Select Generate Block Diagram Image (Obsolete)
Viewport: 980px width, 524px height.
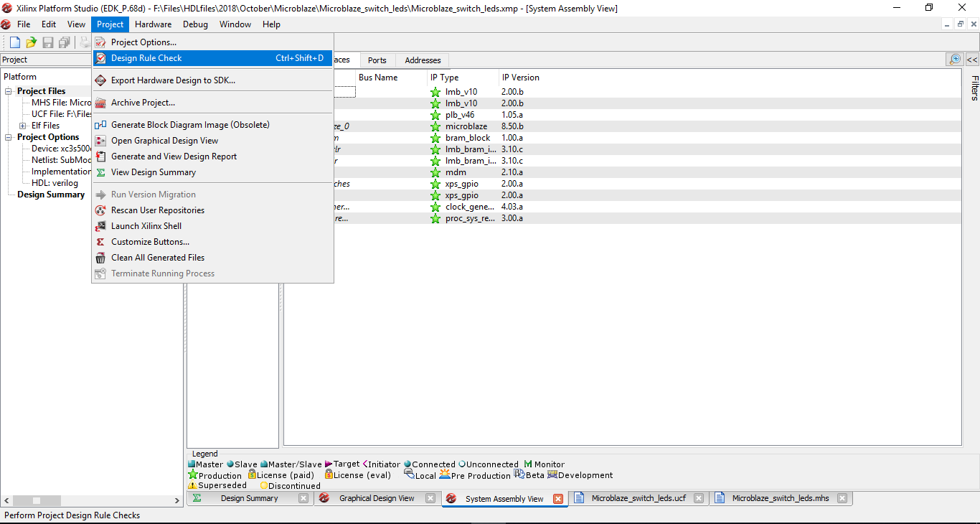pyautogui.click(x=212, y=125)
